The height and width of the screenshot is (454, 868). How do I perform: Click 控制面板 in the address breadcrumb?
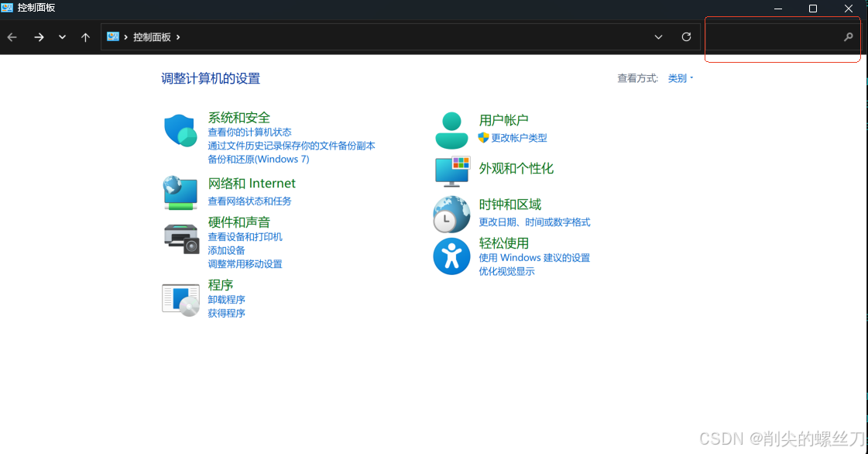tap(152, 37)
